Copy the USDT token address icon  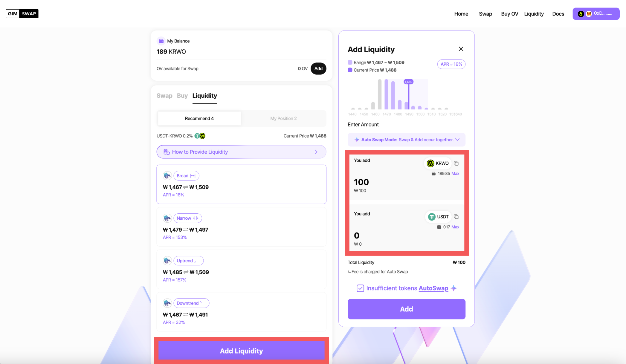[456, 217]
